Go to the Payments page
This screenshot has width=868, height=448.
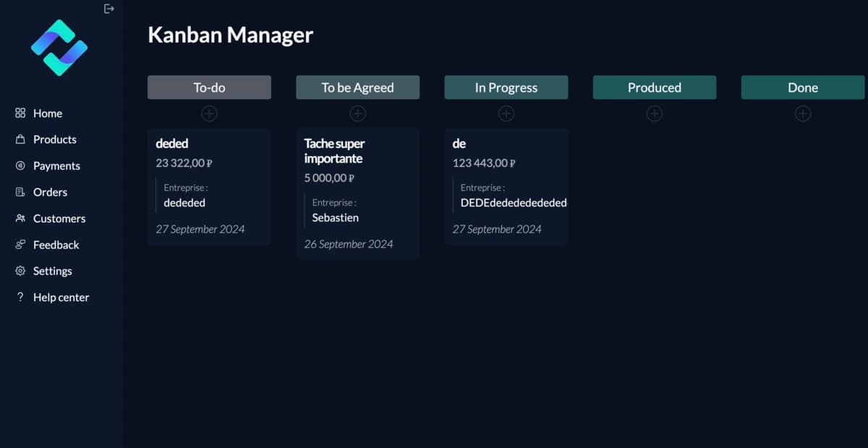[56, 165]
